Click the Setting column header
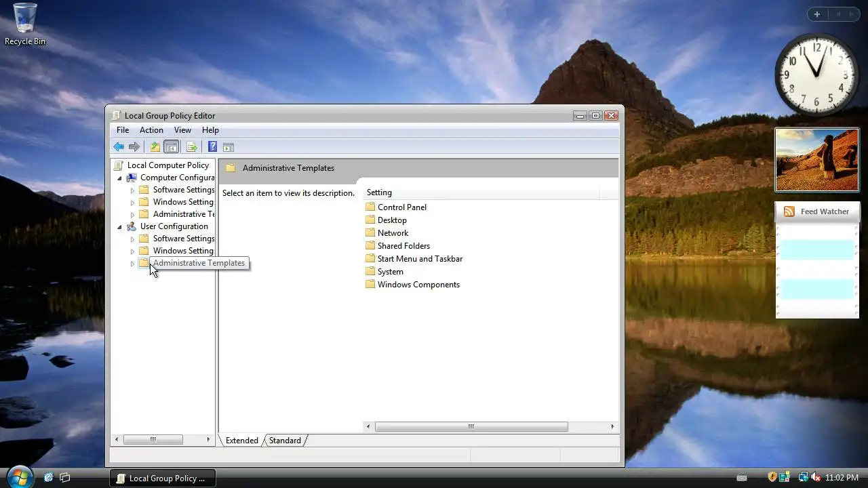 click(481, 192)
